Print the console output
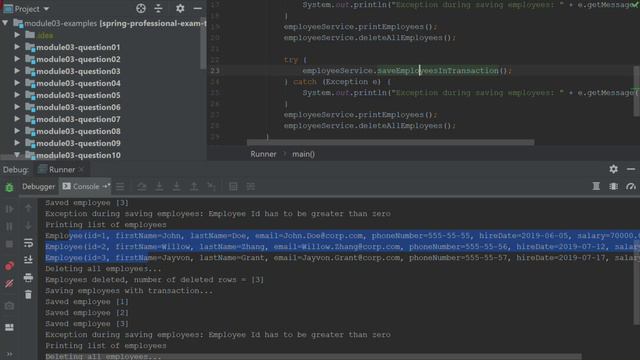 coord(28,277)
